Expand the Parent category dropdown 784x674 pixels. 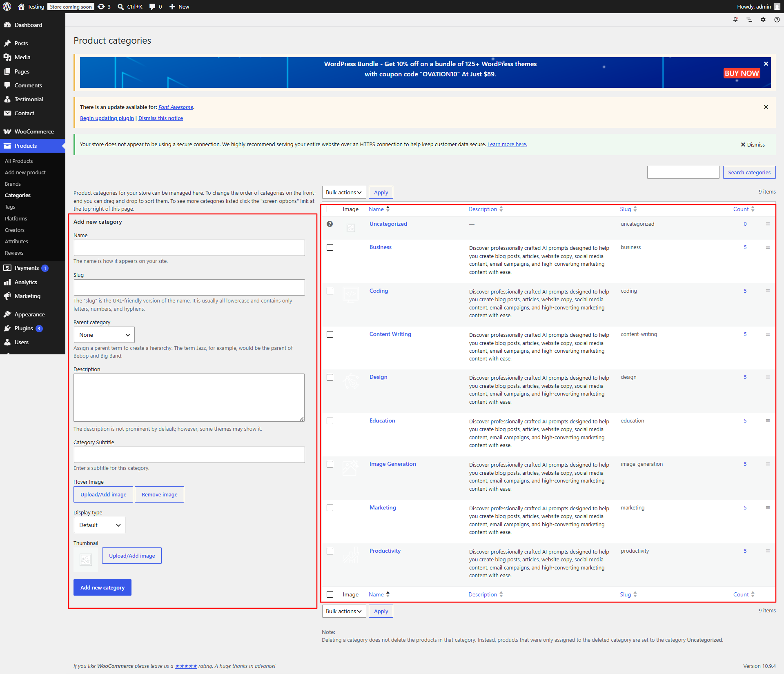tap(104, 335)
